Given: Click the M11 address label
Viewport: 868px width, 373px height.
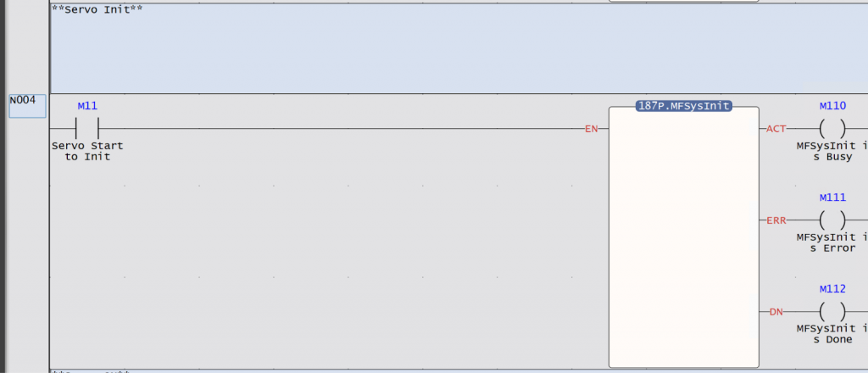Looking at the screenshot, I should pos(87,106).
